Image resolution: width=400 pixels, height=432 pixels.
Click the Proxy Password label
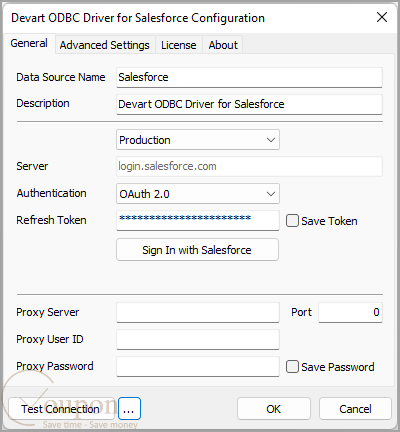[x=55, y=366]
